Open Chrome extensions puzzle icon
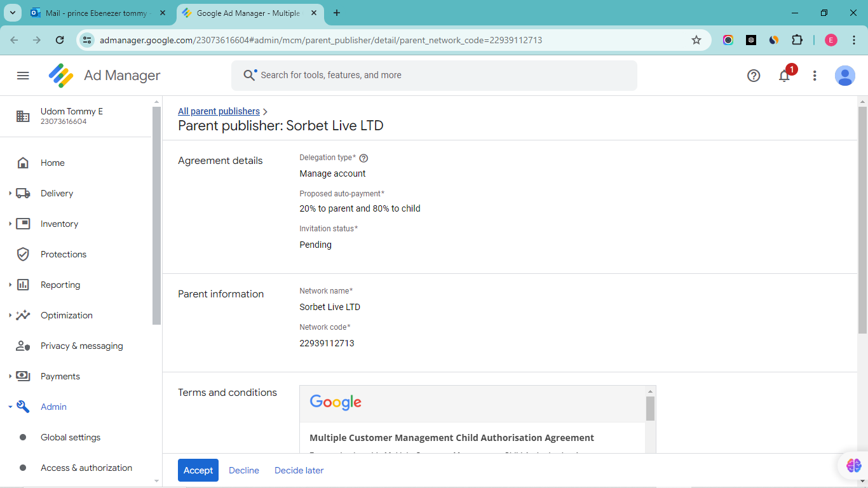 (x=797, y=40)
